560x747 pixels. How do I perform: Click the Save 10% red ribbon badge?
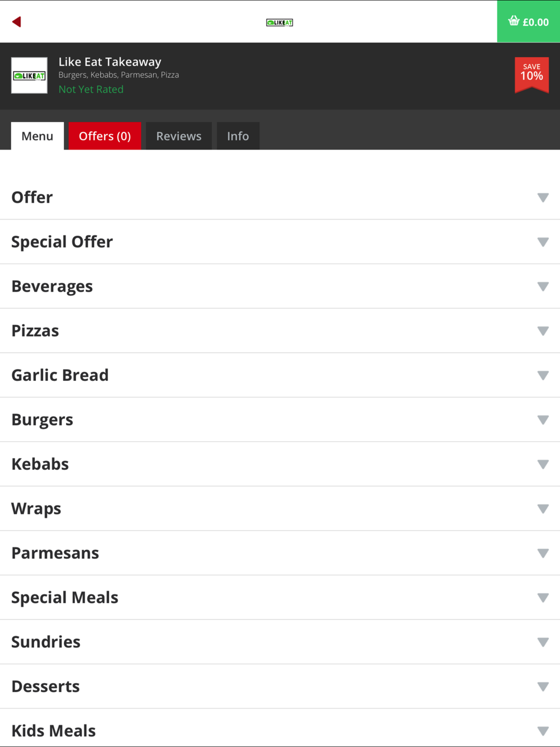[x=531, y=74]
